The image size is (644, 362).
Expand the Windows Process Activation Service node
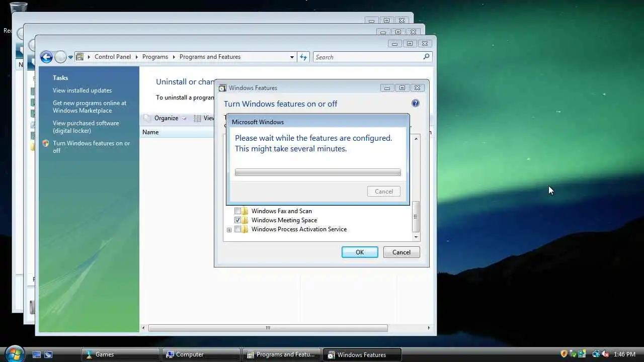coord(229,230)
